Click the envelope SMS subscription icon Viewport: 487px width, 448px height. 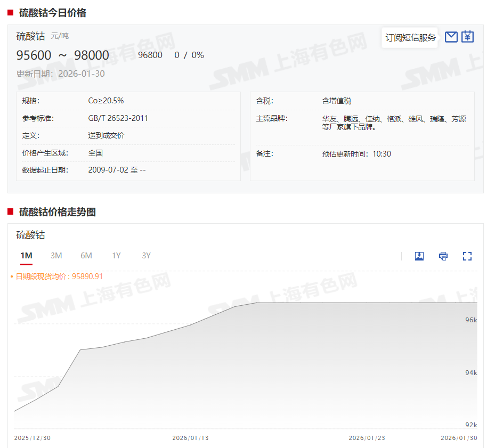point(451,37)
